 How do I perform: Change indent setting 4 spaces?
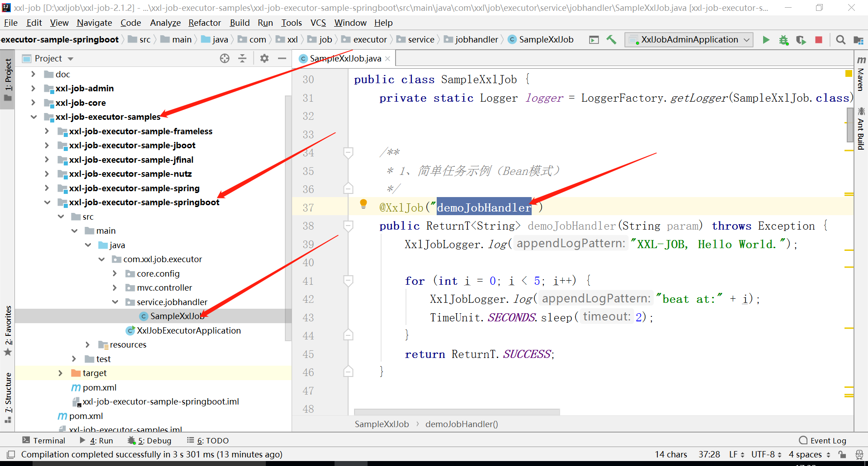coord(809,454)
